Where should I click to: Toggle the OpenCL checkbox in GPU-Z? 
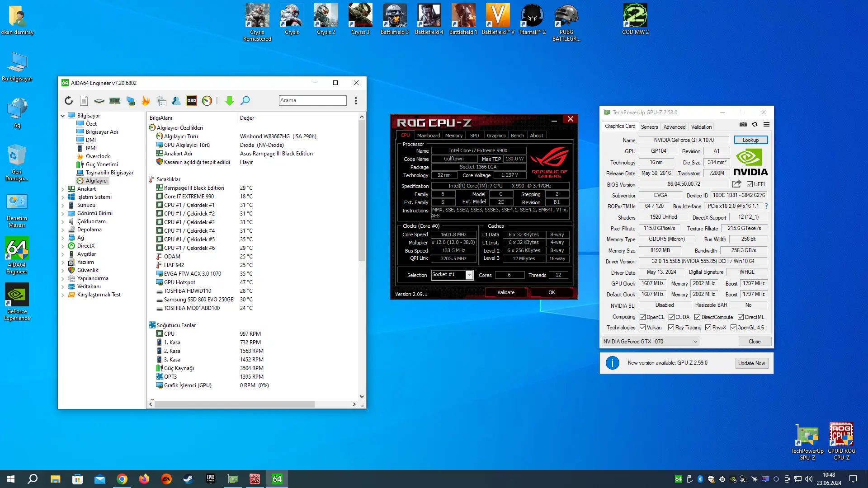[642, 317]
